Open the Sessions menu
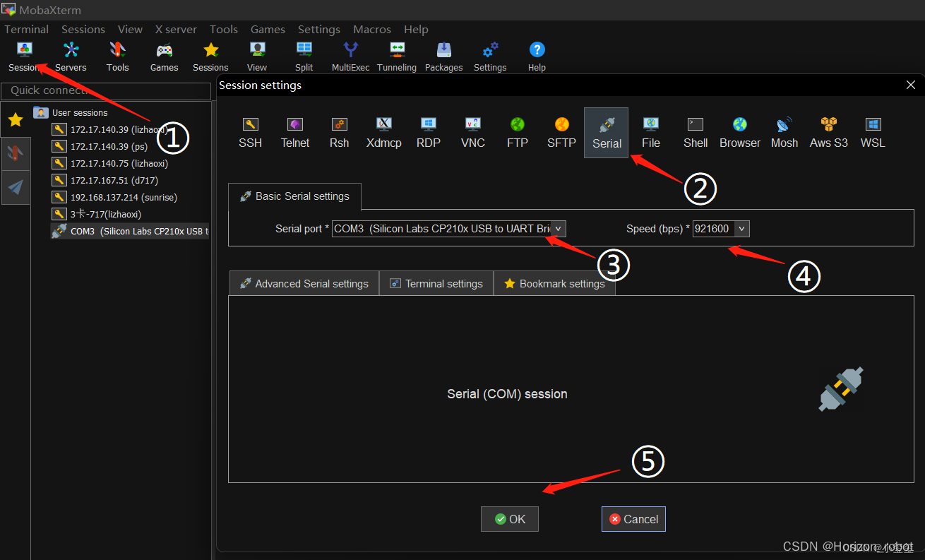Viewport: 925px width, 560px height. pyautogui.click(x=83, y=29)
